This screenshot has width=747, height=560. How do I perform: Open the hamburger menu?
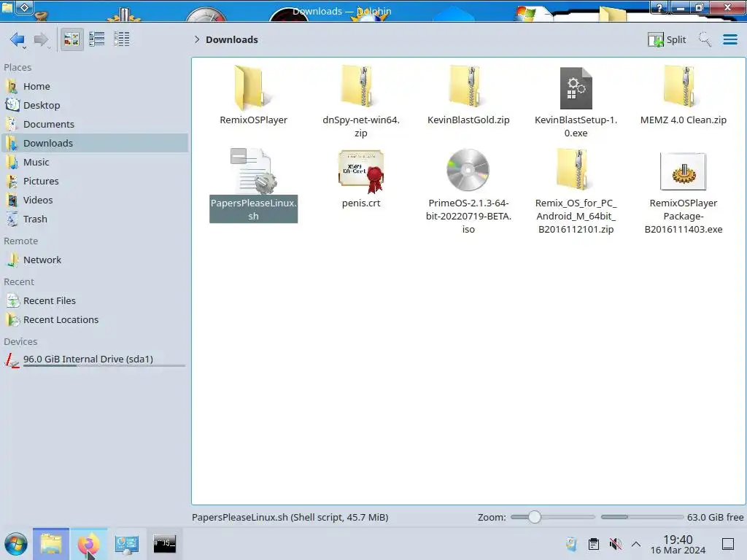pyautogui.click(x=729, y=39)
